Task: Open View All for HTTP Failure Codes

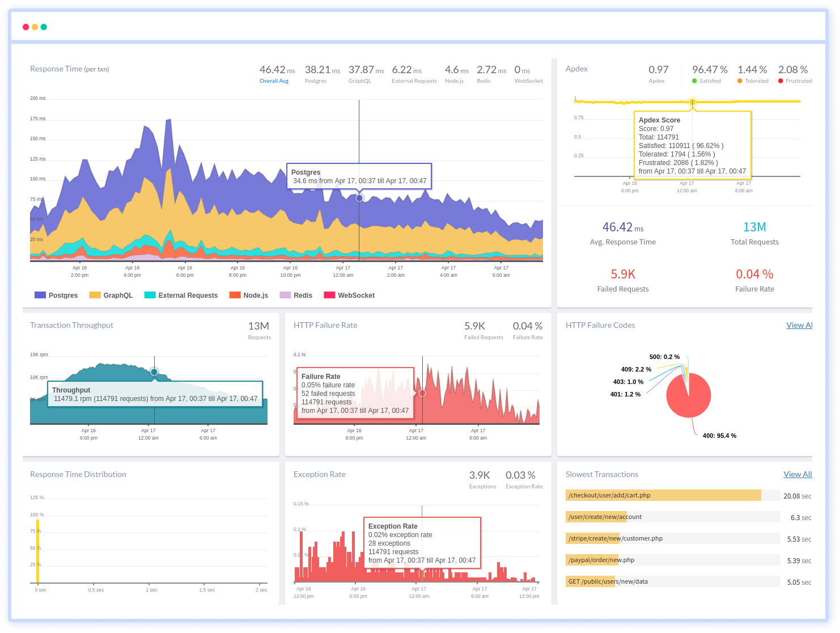Action: (799, 325)
